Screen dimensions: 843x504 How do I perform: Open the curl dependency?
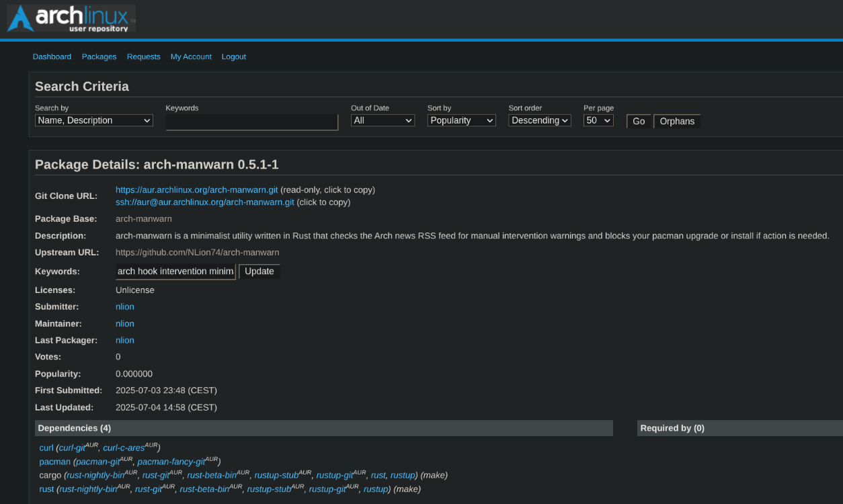tap(46, 448)
